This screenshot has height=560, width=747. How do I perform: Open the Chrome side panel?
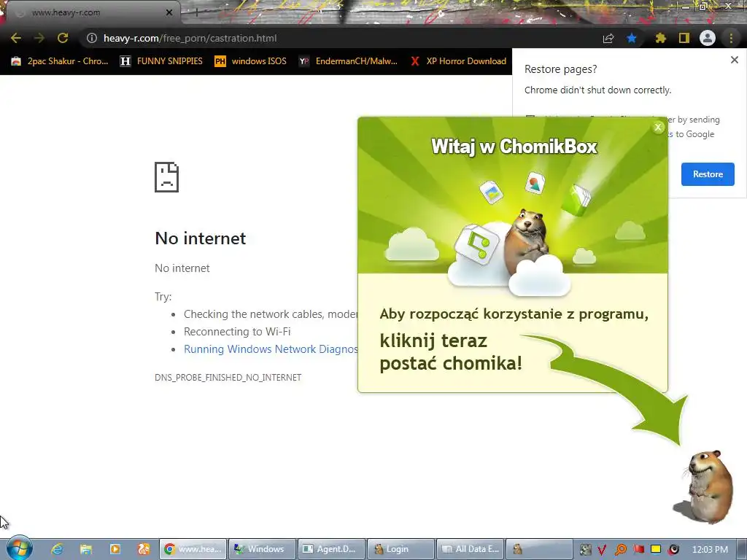pyautogui.click(x=684, y=38)
